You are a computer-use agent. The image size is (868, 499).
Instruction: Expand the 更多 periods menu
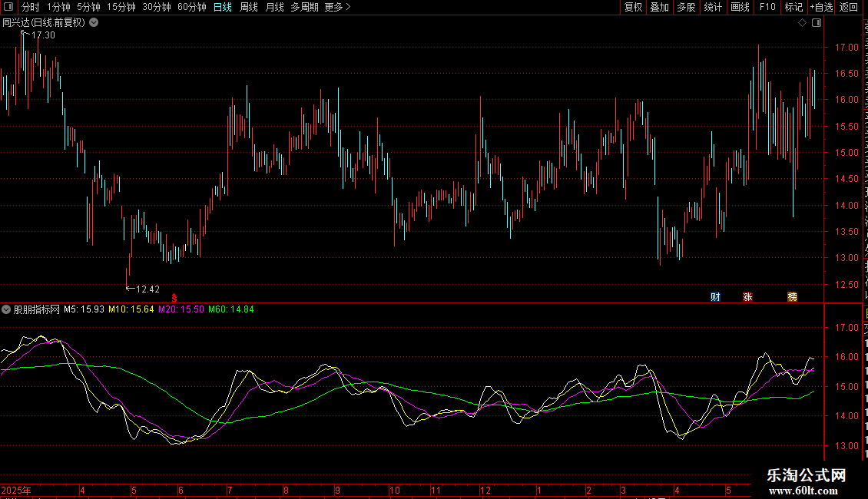pos(337,7)
